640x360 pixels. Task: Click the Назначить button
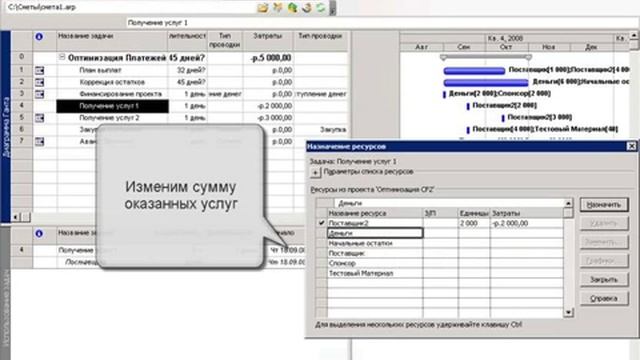tap(604, 204)
